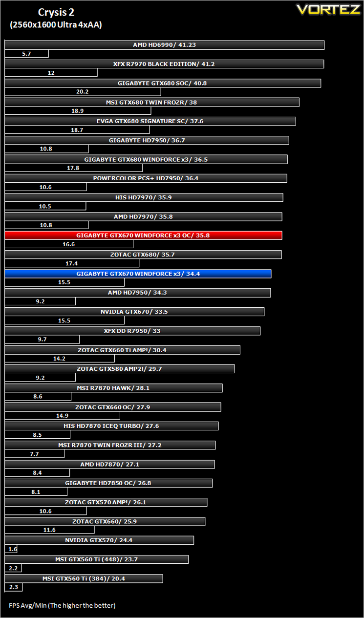Click the "8.6" minimum FPS bar

tap(38, 397)
